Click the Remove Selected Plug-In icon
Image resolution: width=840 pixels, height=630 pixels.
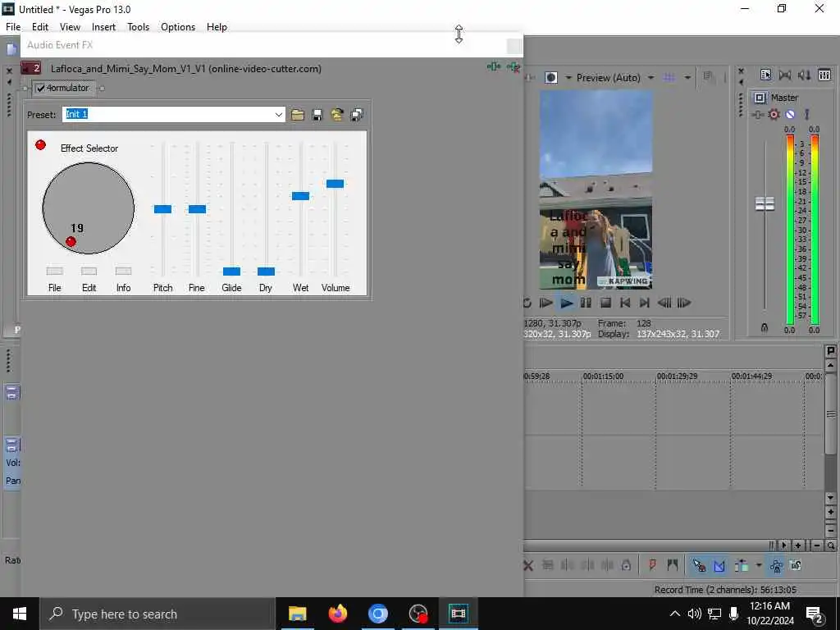click(514, 67)
